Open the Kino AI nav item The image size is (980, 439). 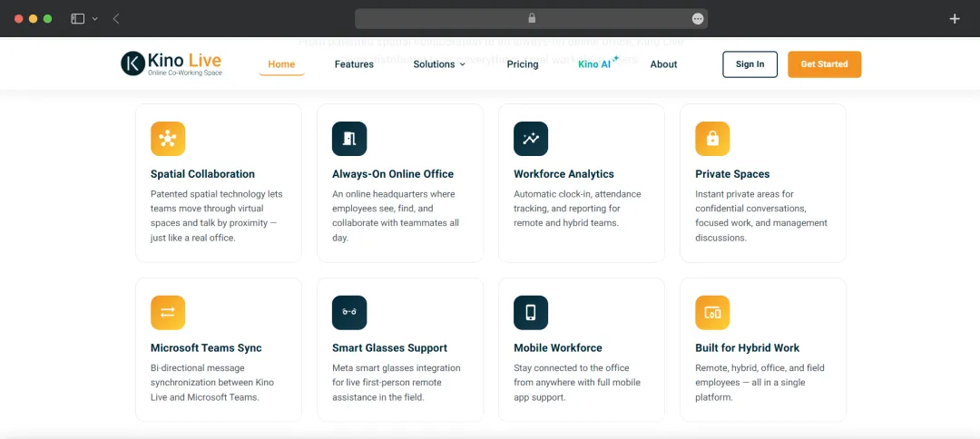click(597, 63)
